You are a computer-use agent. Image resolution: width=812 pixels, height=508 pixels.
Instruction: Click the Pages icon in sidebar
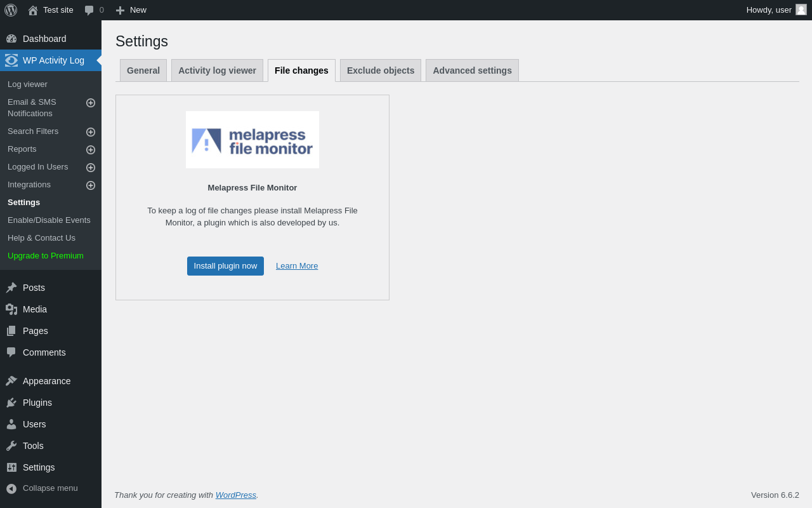click(11, 331)
